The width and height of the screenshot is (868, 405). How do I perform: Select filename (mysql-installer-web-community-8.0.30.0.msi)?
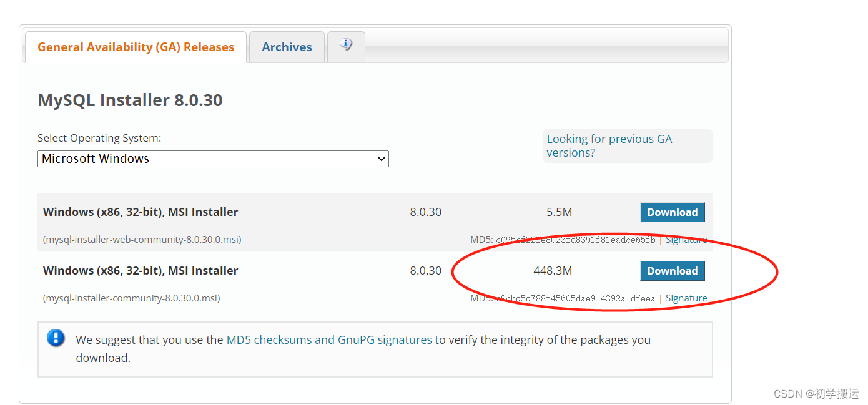(x=142, y=240)
